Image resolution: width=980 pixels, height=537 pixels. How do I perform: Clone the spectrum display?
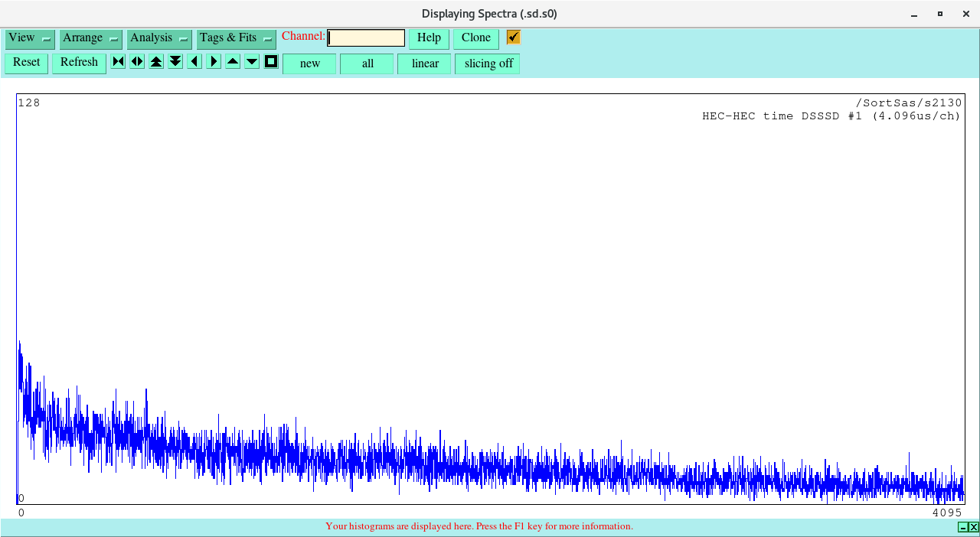tap(476, 38)
